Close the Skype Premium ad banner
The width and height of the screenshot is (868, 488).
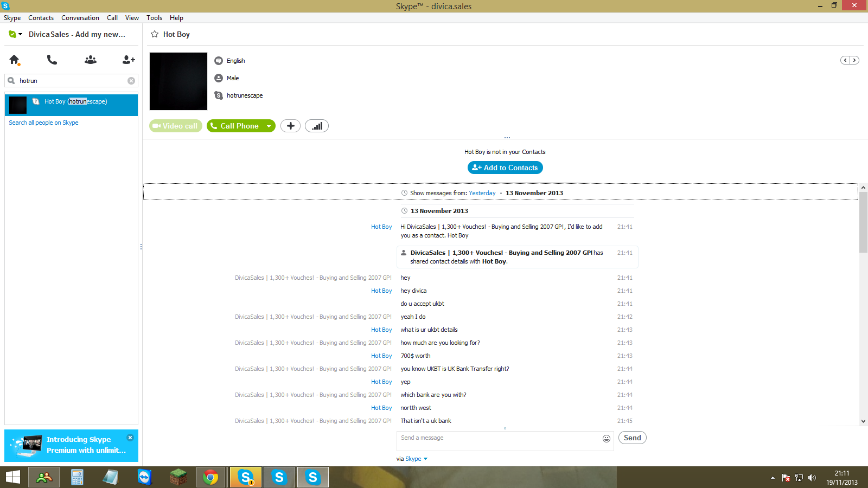pos(130,438)
